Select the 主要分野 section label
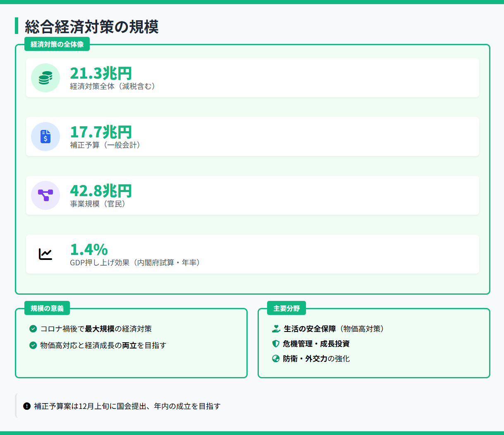 [x=287, y=308]
